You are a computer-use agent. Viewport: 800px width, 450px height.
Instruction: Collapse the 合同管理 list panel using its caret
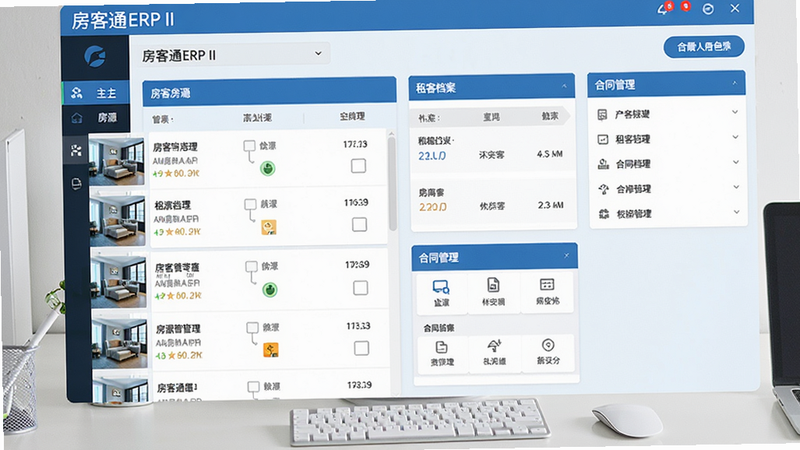(734, 83)
